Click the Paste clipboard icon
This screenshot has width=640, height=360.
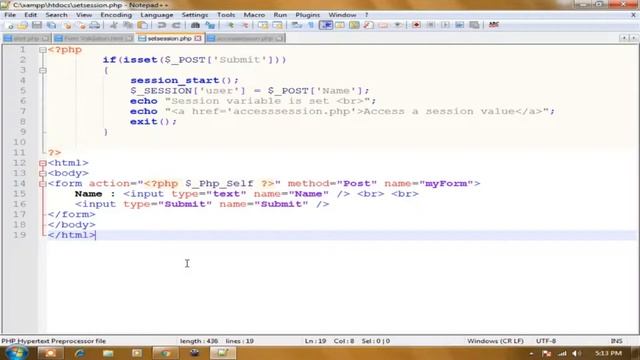coord(142,25)
